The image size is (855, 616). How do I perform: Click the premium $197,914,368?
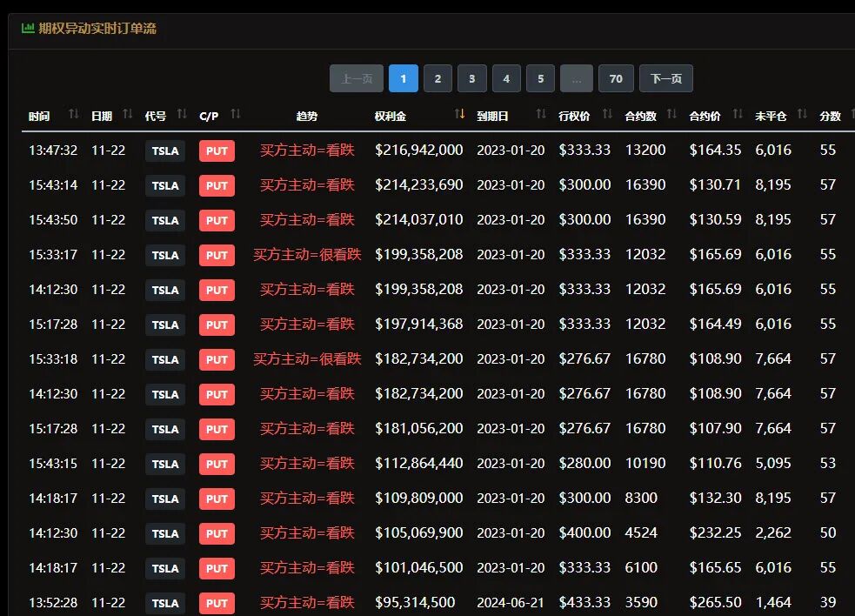pyautogui.click(x=418, y=324)
